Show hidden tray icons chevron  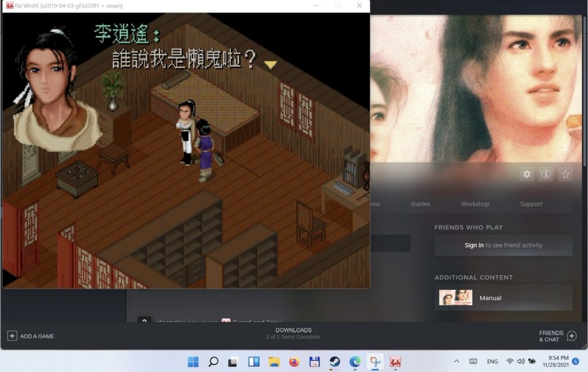[457, 362]
